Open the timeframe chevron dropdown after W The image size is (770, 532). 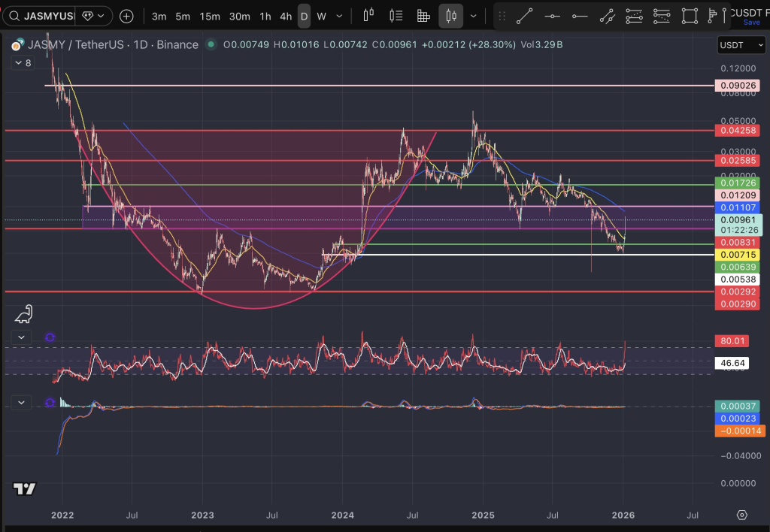coord(340,16)
